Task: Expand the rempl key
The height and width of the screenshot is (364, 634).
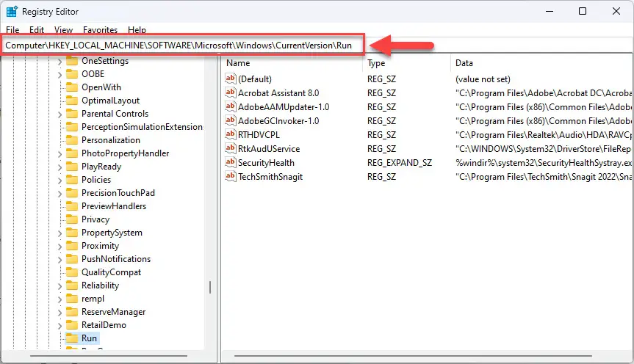Action: [x=60, y=299]
